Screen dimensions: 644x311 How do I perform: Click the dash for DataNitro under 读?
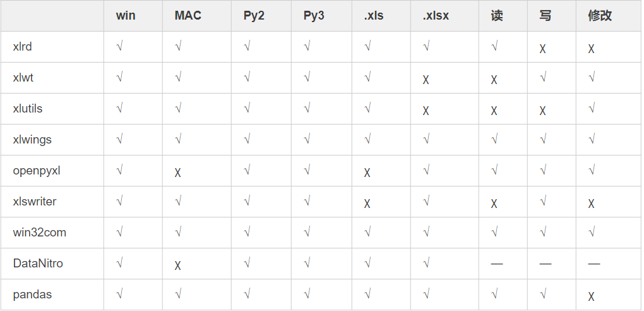(496, 264)
